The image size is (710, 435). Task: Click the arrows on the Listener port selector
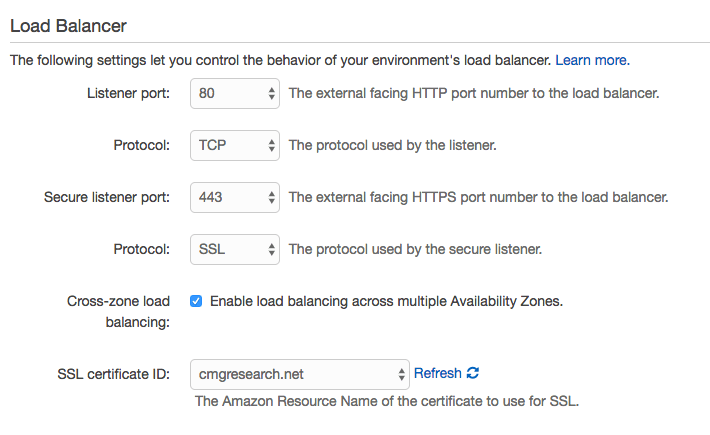point(272,93)
